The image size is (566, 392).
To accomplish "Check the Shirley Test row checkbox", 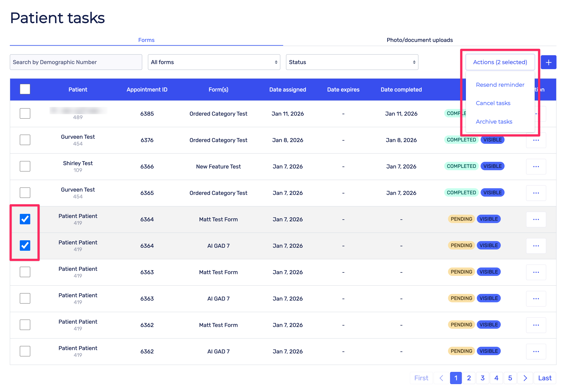I will point(25,166).
